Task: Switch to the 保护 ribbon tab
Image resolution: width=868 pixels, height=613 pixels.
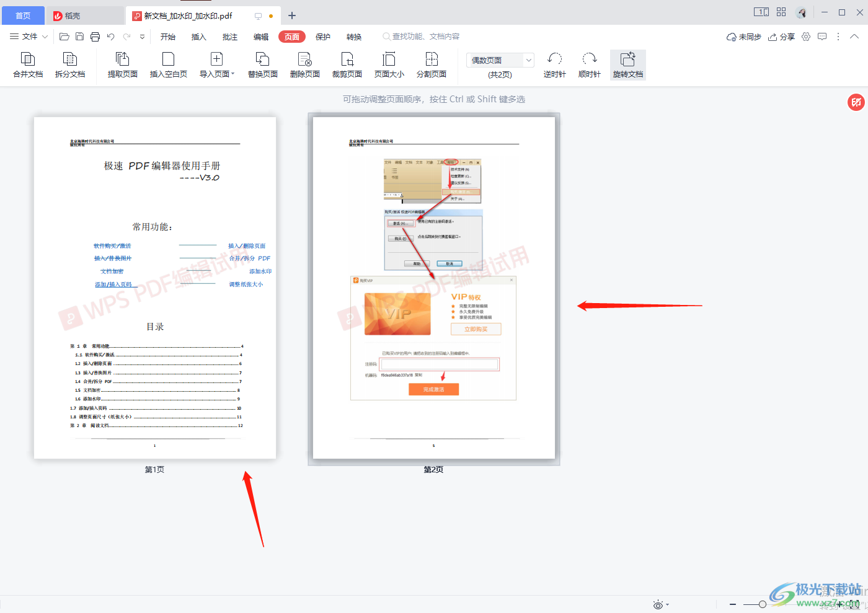Action: pyautogui.click(x=323, y=37)
